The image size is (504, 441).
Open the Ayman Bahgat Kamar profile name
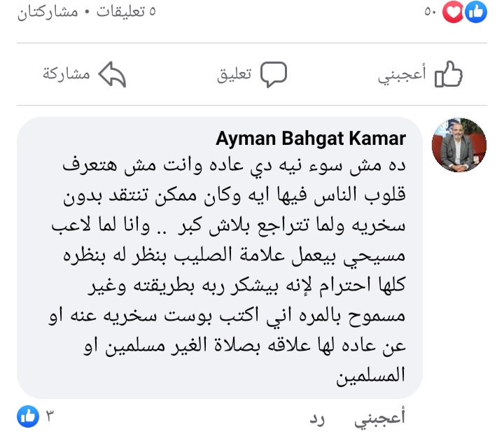pyautogui.click(x=311, y=139)
